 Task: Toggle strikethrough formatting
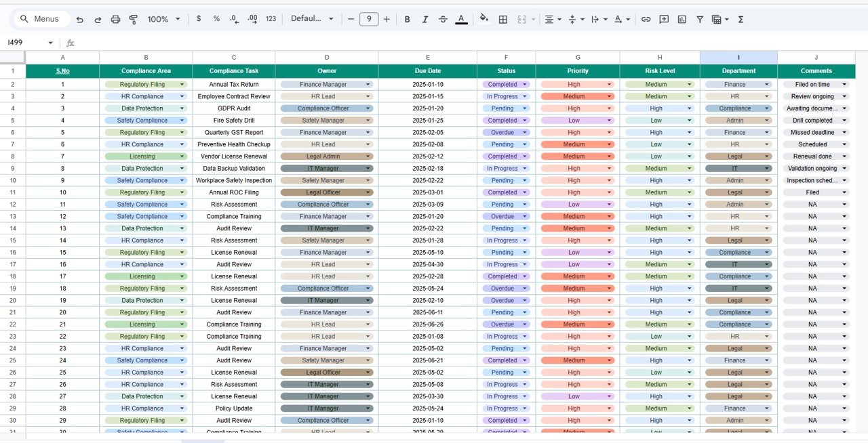[x=443, y=19]
